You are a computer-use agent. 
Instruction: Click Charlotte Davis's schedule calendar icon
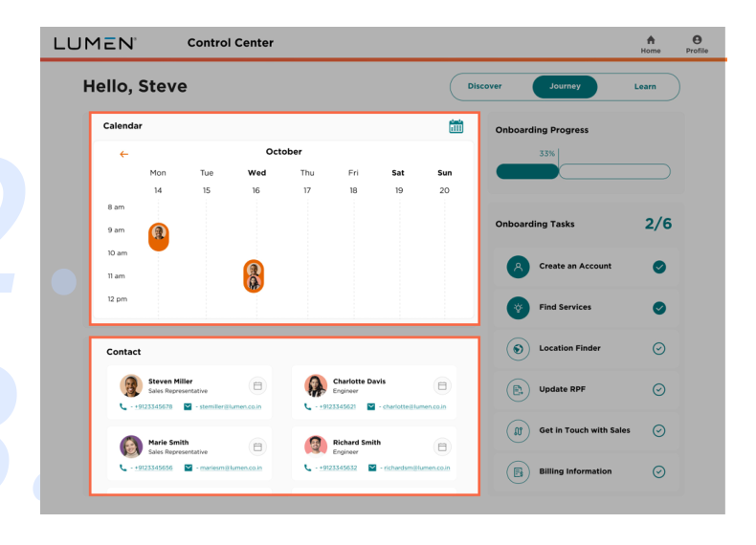coord(442,386)
